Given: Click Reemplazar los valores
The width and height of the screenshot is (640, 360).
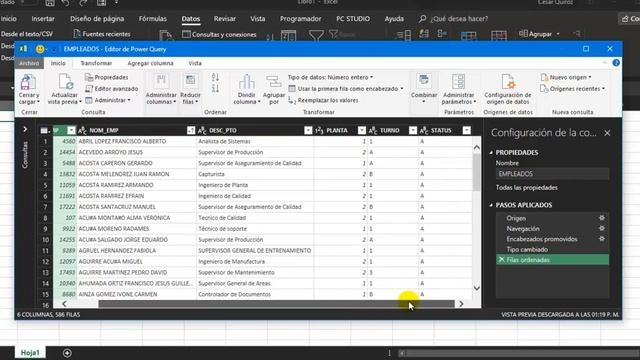Looking at the screenshot, I should (x=323, y=100).
